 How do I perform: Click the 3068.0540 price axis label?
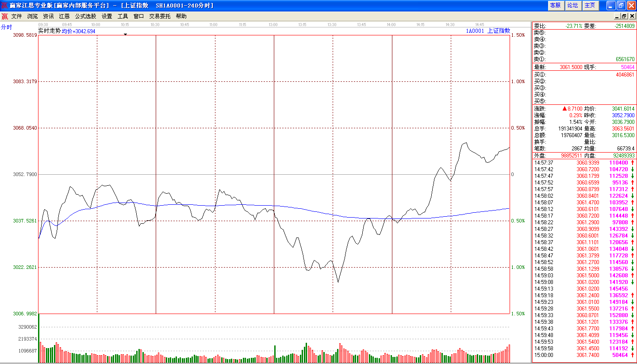click(x=25, y=128)
